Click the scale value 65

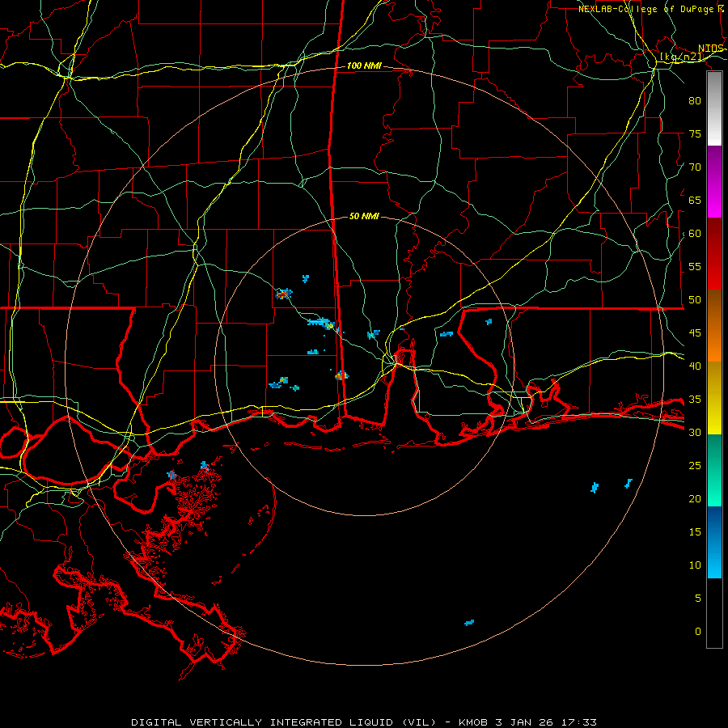[695, 200]
